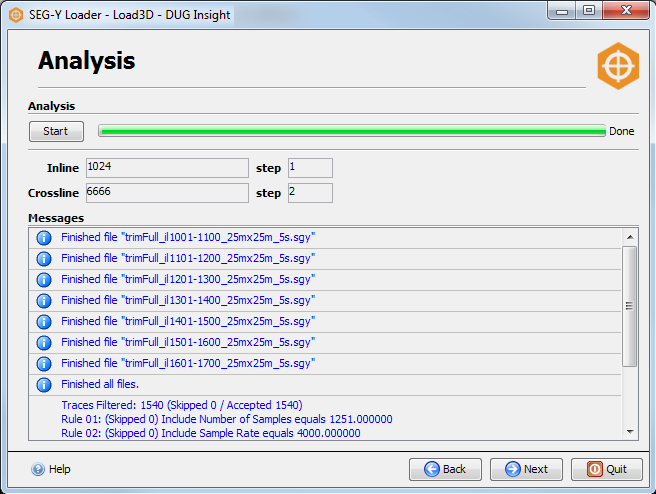
Task: Click info icon for il1001-1100 file message
Action: click(44, 238)
